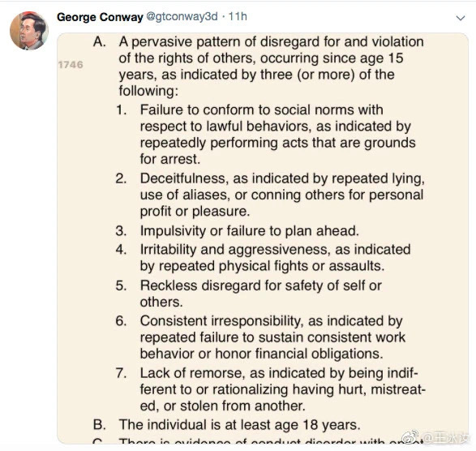Click the 'A.' criterion letter marker

coord(100,42)
